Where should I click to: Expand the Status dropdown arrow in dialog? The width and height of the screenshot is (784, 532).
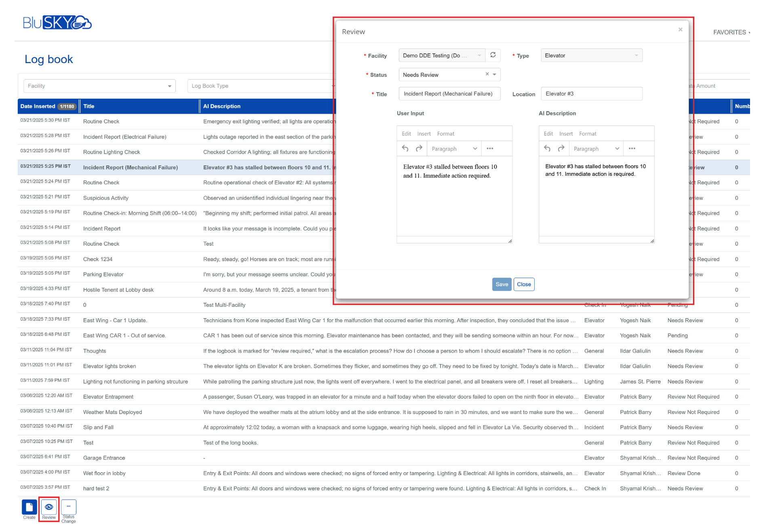494,74
